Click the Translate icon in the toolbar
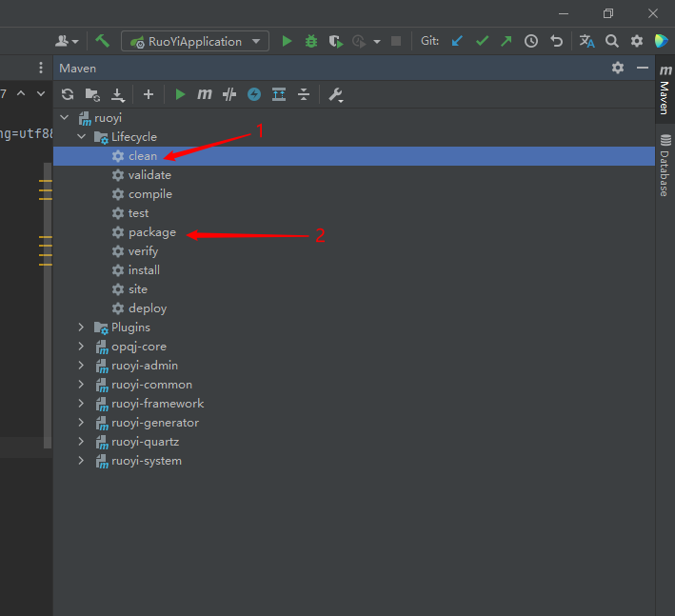Viewport: 675px width, 616px height. [x=586, y=41]
